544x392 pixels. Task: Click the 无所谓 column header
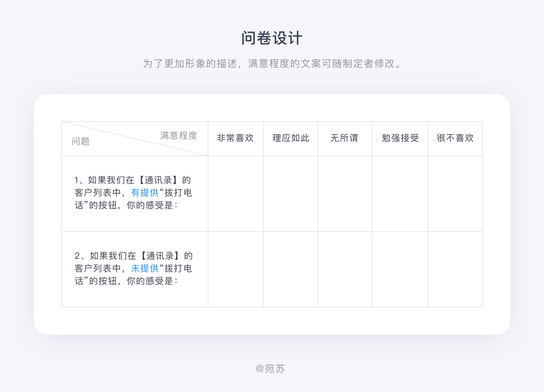344,138
